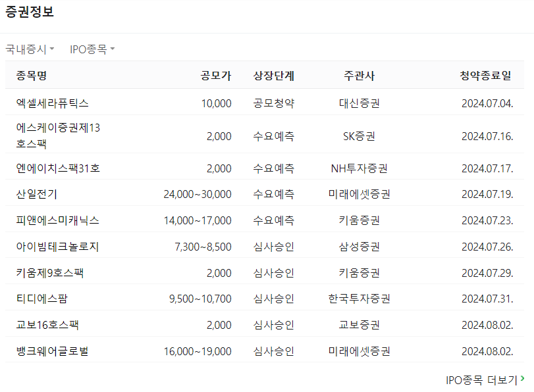Screen dimensions: 534x392
Task: Click the 2024.07.26. date cell
Action: tap(487, 247)
